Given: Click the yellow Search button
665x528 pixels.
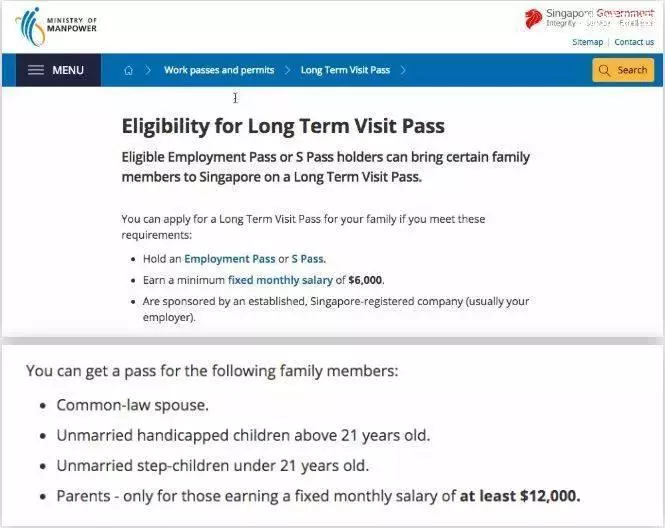Looking at the screenshot, I should [x=623, y=70].
